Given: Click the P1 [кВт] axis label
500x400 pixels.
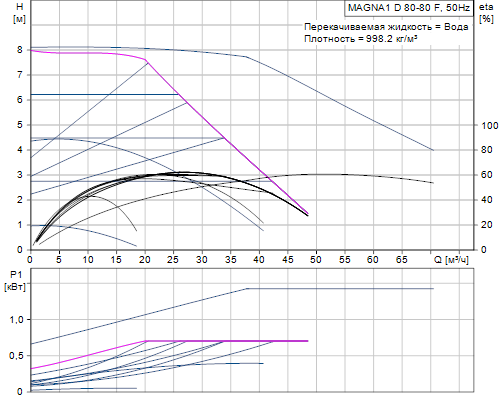Looking at the screenshot, I should [x=15, y=281].
